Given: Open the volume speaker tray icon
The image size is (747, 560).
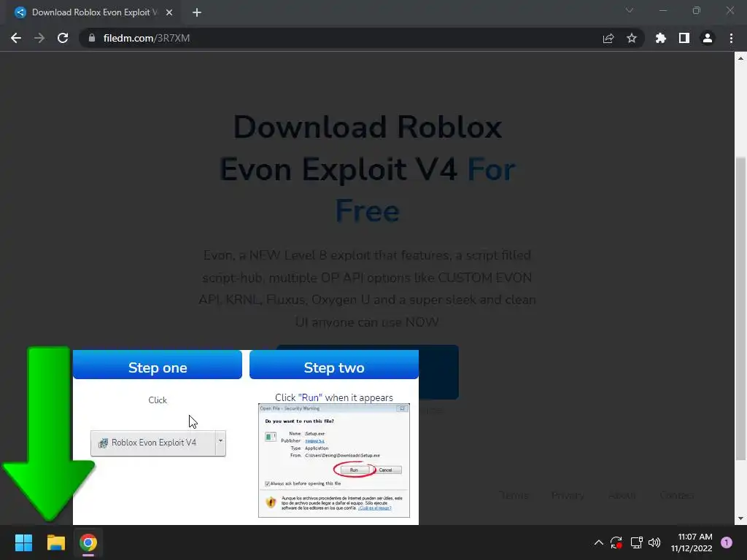Looking at the screenshot, I should (654, 542).
